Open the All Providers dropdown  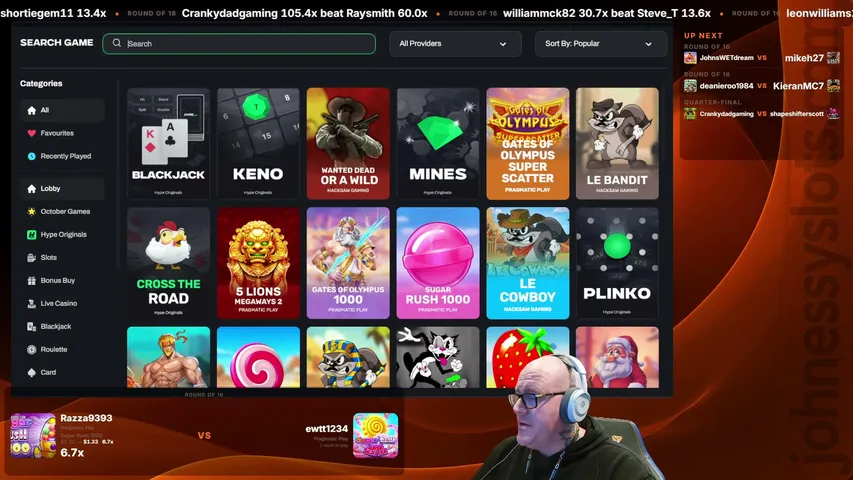pyautogui.click(x=455, y=44)
